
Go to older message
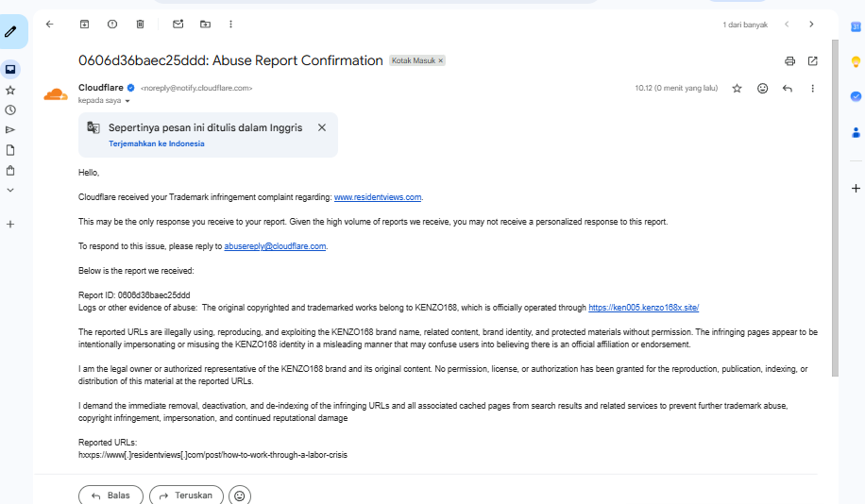(x=811, y=25)
